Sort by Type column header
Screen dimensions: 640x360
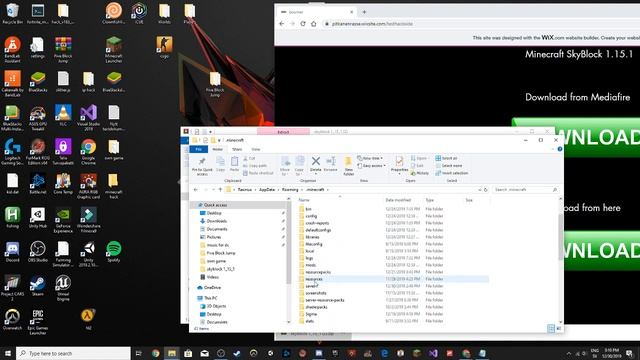point(429,200)
